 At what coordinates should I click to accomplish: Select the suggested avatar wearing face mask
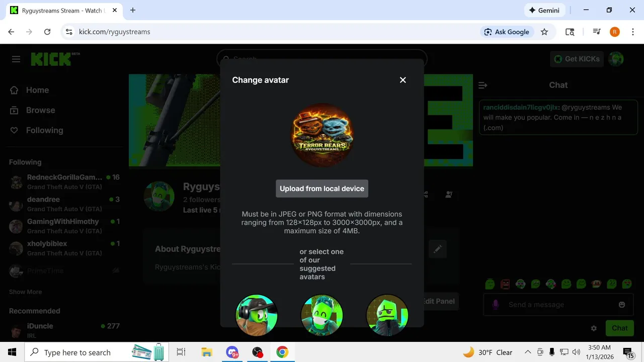coord(322,315)
